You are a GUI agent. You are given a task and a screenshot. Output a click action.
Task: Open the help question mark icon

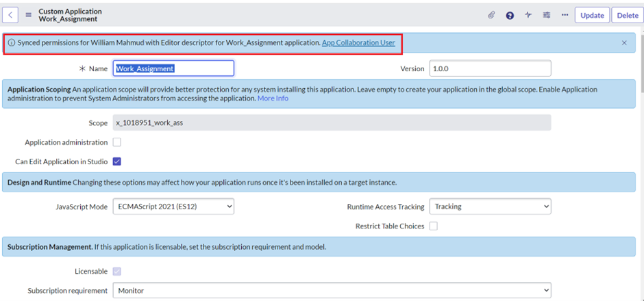510,15
